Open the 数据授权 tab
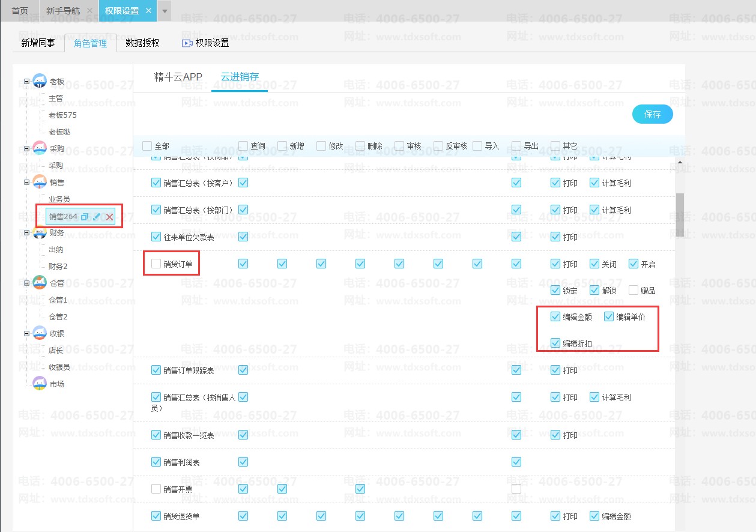This screenshot has width=756, height=532. [142, 43]
